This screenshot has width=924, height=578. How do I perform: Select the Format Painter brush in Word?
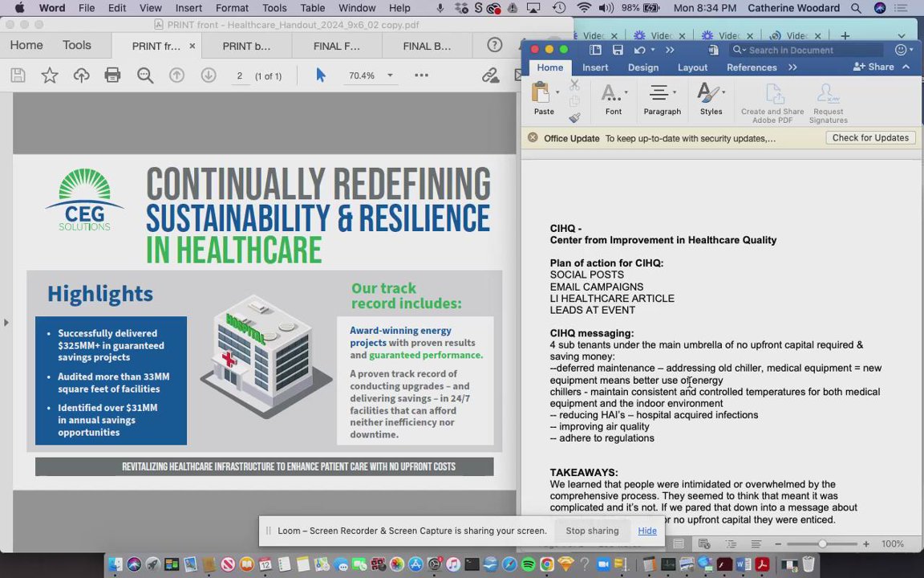click(574, 118)
